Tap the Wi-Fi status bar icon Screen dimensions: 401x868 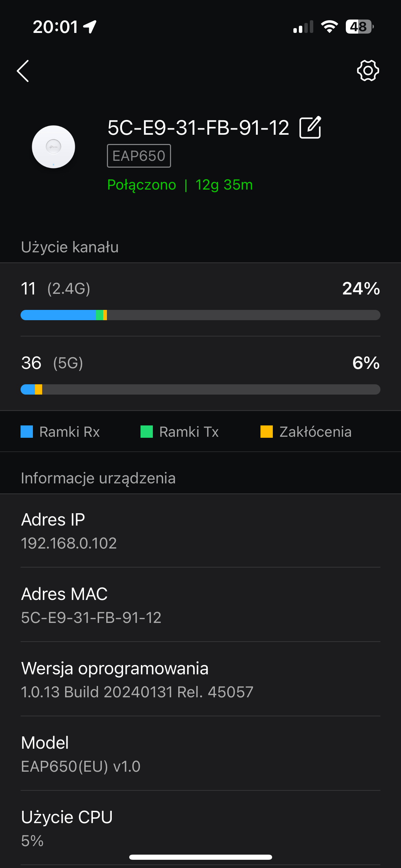329,27
